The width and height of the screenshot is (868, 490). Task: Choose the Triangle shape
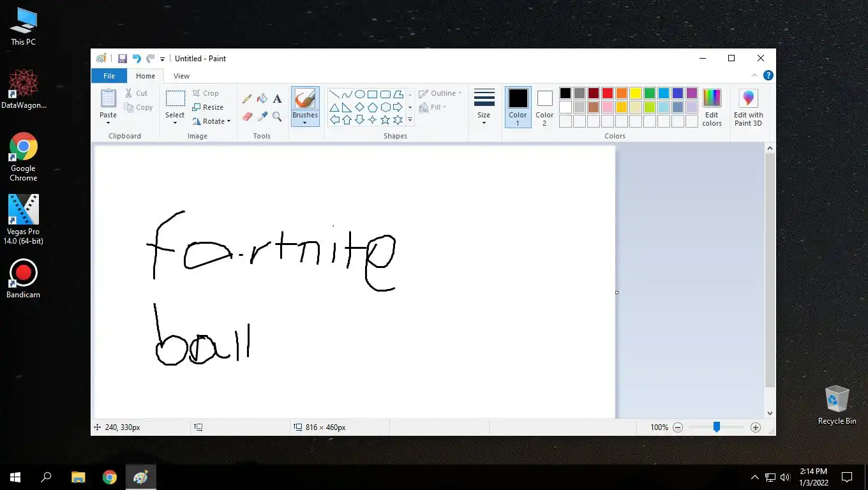click(334, 107)
